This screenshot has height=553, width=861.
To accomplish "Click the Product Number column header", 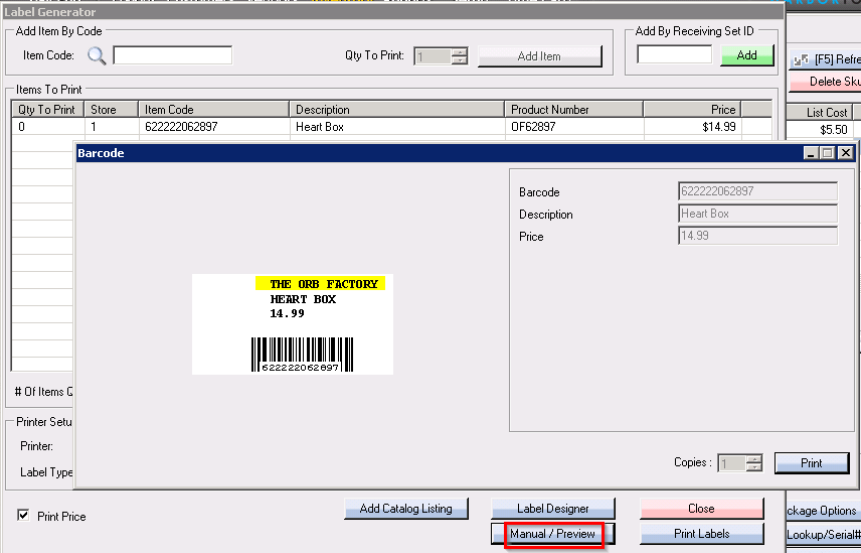I will (x=574, y=109).
